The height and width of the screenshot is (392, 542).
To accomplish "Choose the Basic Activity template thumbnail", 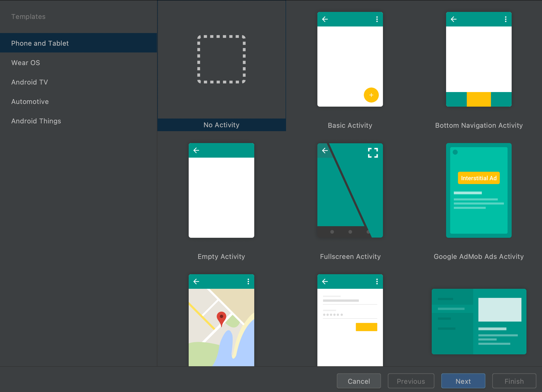I will (x=350, y=59).
